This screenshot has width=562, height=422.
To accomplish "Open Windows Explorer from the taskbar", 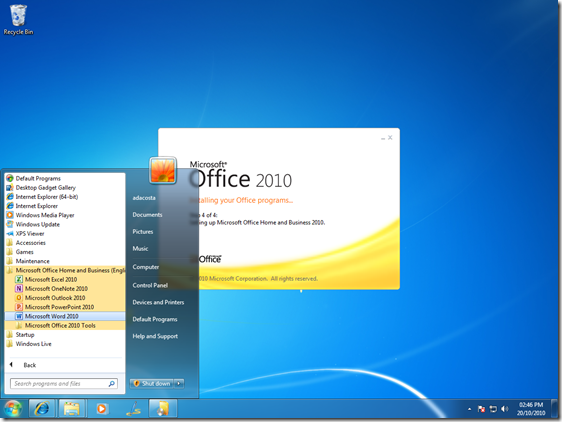I will pyautogui.click(x=72, y=409).
